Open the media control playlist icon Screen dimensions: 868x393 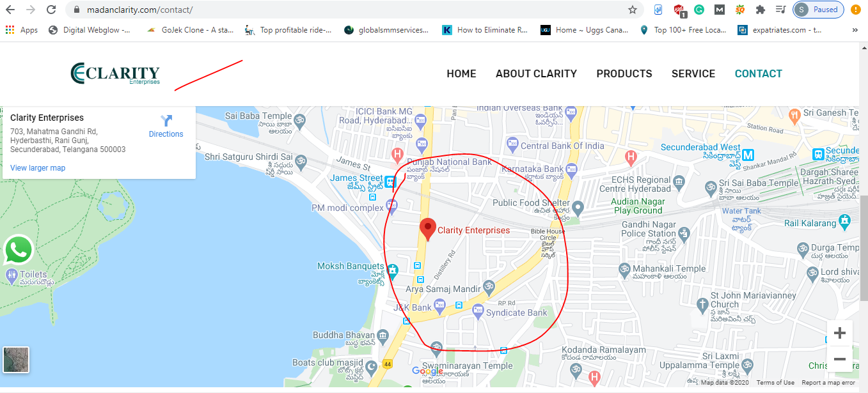(x=780, y=10)
